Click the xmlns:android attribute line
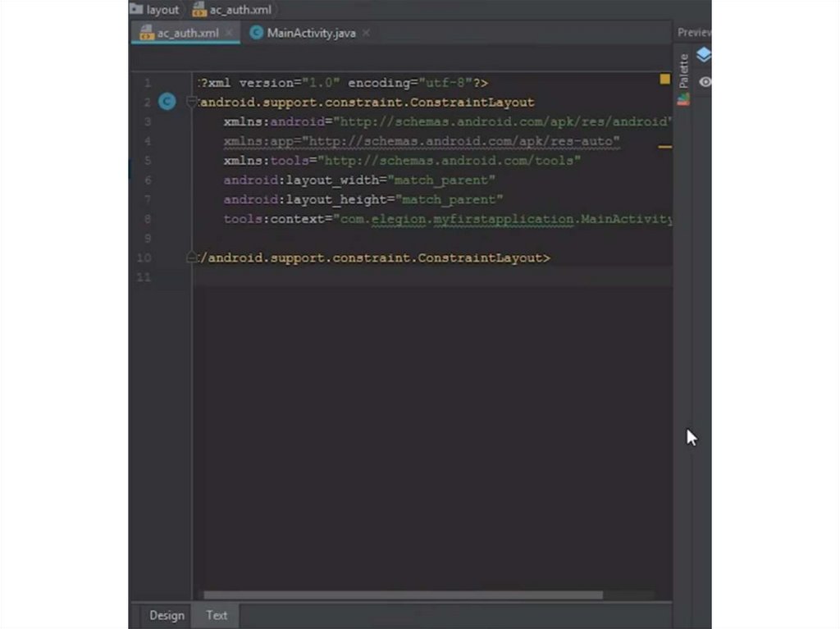 pyautogui.click(x=448, y=121)
